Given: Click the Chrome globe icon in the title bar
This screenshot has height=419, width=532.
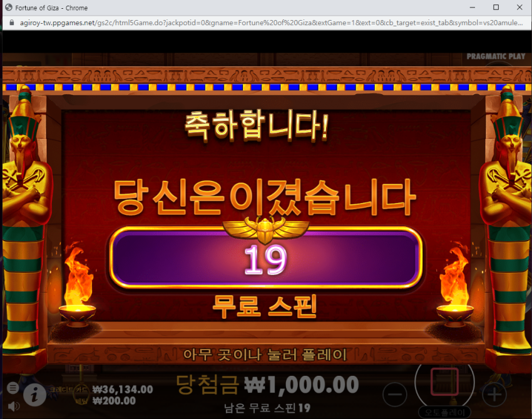Looking at the screenshot, I should [x=9, y=8].
